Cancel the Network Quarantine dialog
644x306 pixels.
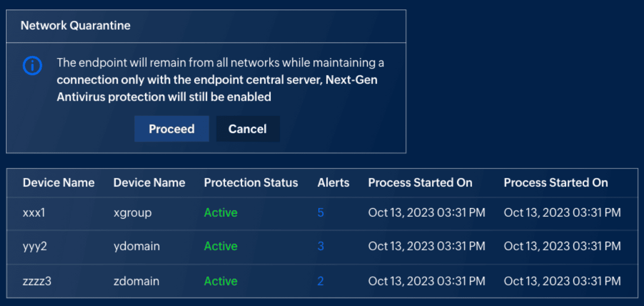[247, 129]
